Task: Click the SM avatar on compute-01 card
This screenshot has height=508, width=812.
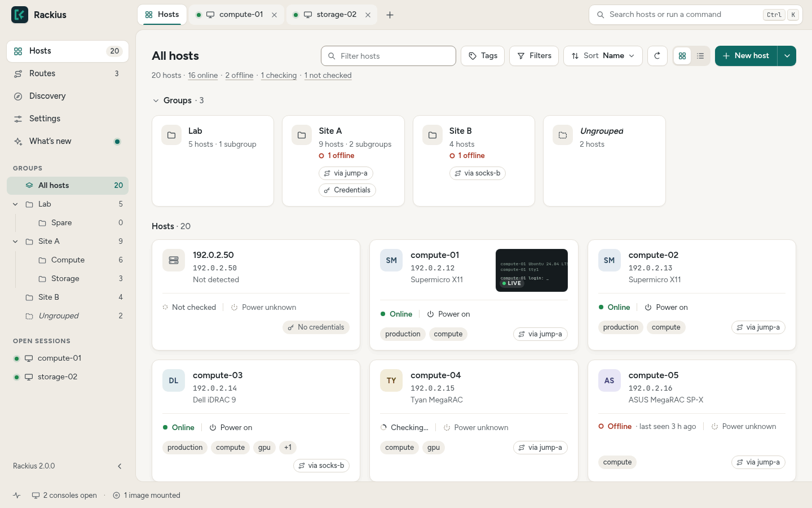Action: 391,260
